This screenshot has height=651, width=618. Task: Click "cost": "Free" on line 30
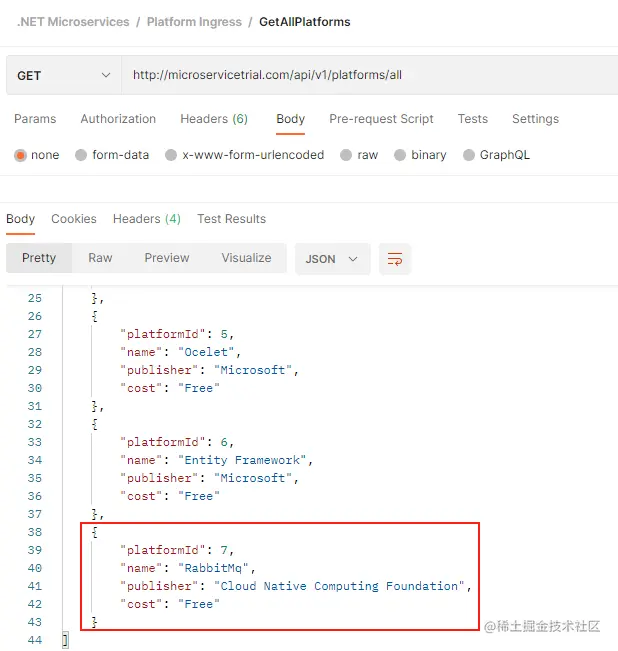[x=170, y=388]
